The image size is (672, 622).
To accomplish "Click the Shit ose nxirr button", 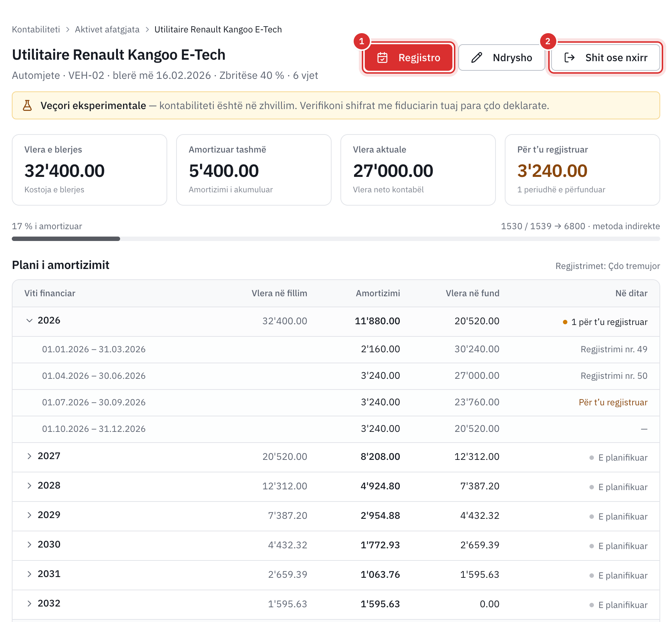I will [x=606, y=57].
